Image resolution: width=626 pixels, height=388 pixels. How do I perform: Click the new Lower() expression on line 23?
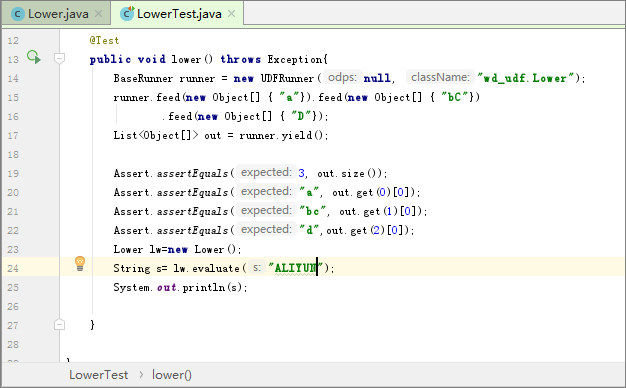point(203,249)
